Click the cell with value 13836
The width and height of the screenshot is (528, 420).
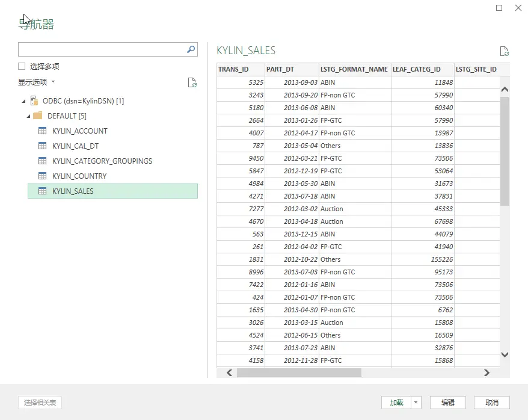click(423, 146)
